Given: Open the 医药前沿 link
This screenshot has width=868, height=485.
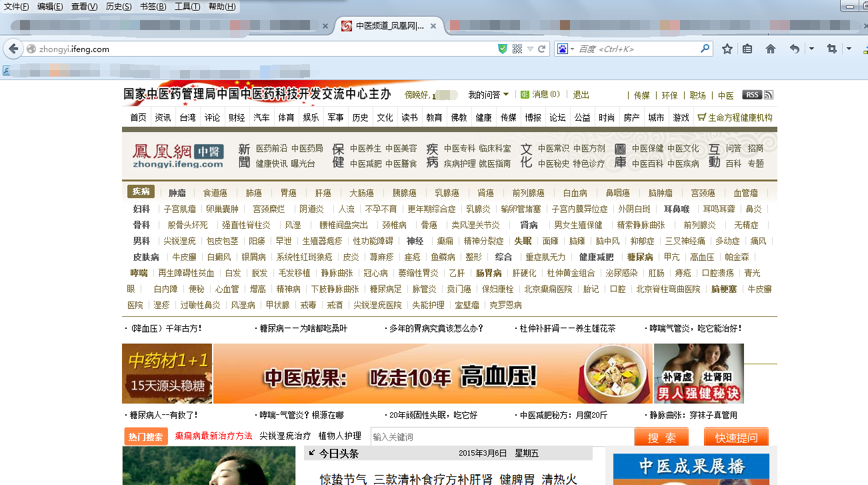Looking at the screenshot, I should coord(272,148).
